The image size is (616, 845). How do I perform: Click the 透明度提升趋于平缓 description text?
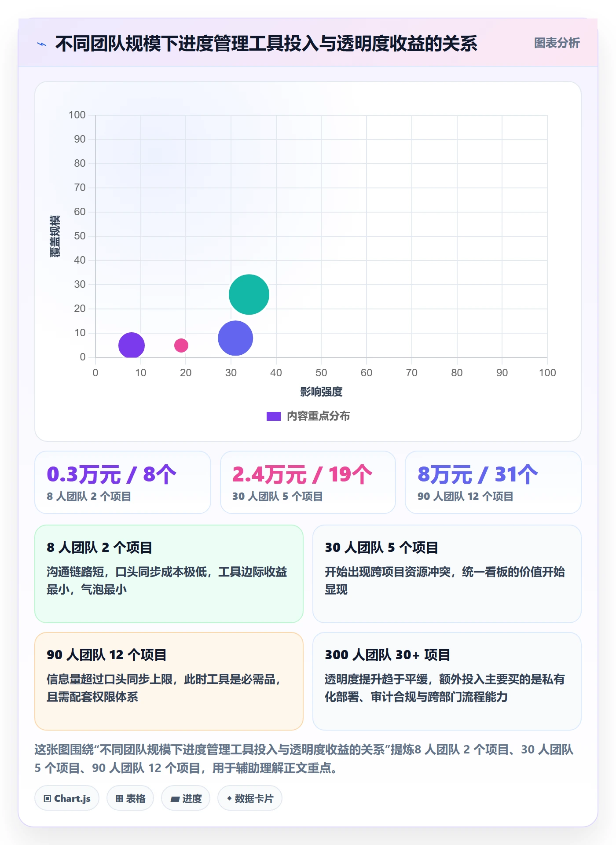pyautogui.click(x=445, y=688)
